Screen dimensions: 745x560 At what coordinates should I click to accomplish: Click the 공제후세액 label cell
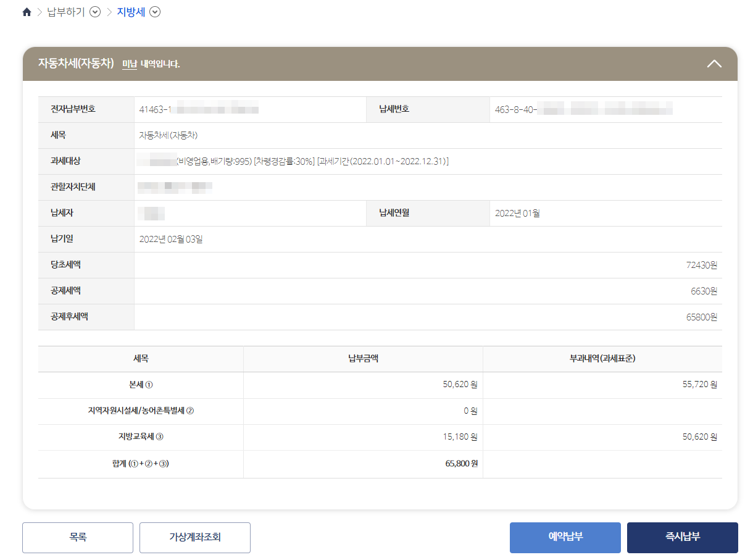pos(86,317)
